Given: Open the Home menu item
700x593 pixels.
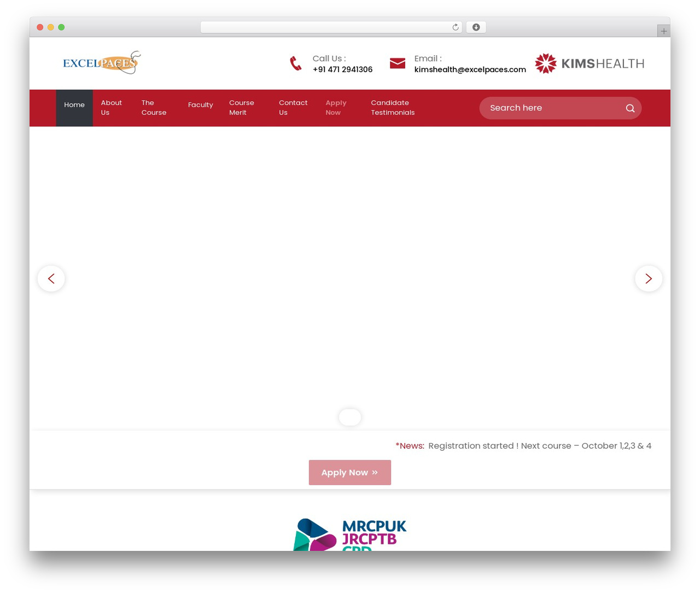Looking at the screenshot, I should 74,108.
